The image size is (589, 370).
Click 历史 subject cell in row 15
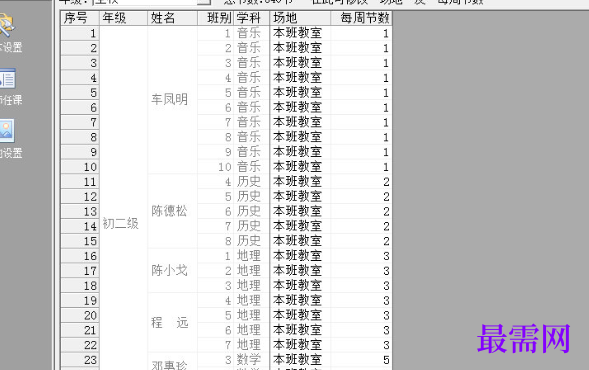(252, 241)
